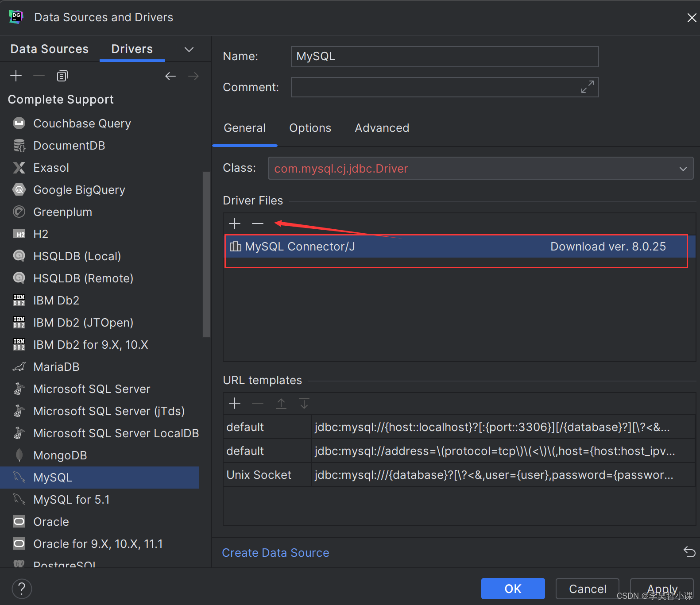Add a driver file with plus

[235, 224]
